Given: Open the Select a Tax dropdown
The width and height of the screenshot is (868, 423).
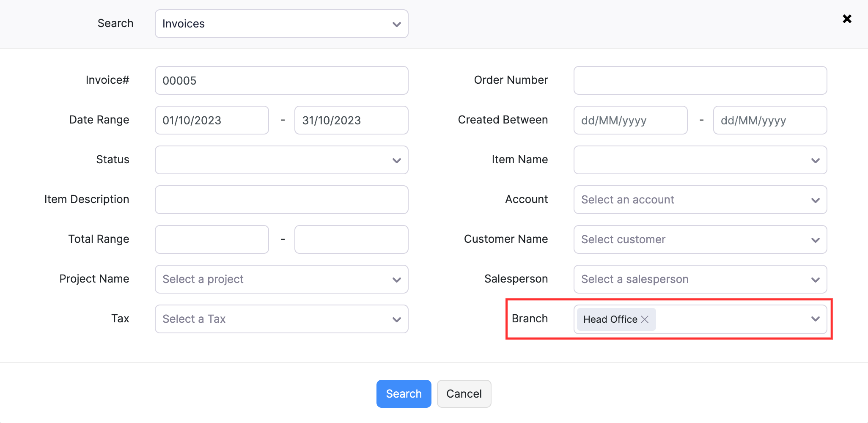Looking at the screenshot, I should click(281, 319).
